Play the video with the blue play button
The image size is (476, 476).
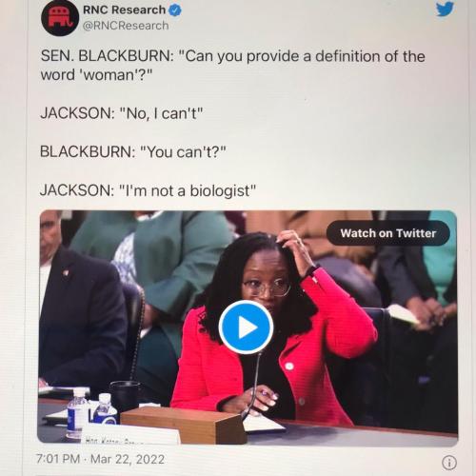pyautogui.click(x=246, y=327)
